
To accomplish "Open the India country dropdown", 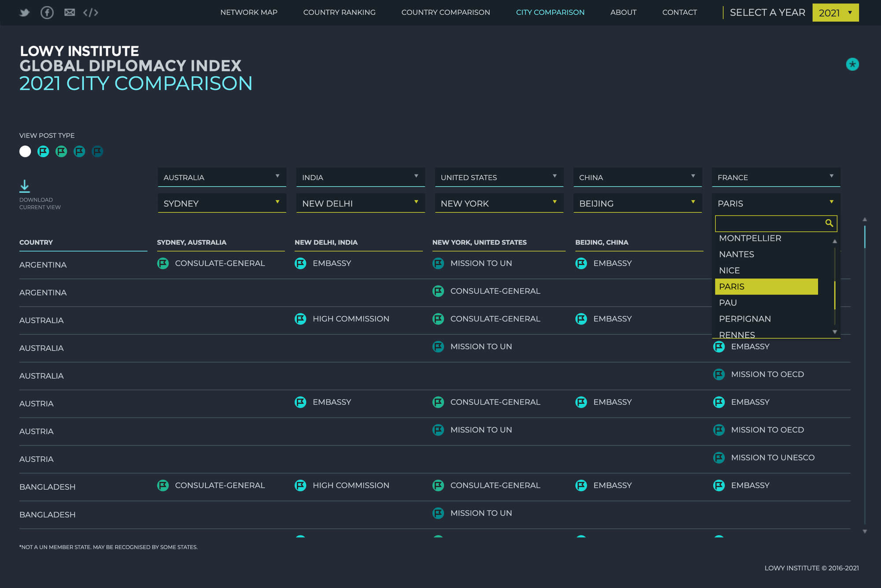I will [x=360, y=177].
